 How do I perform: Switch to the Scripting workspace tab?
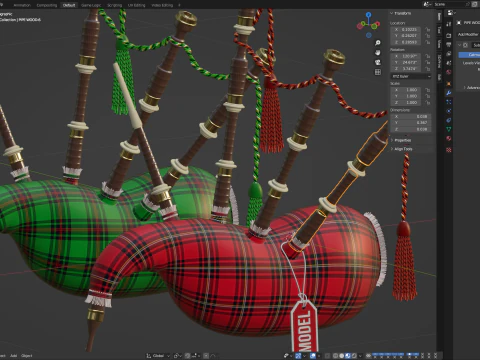114,5
